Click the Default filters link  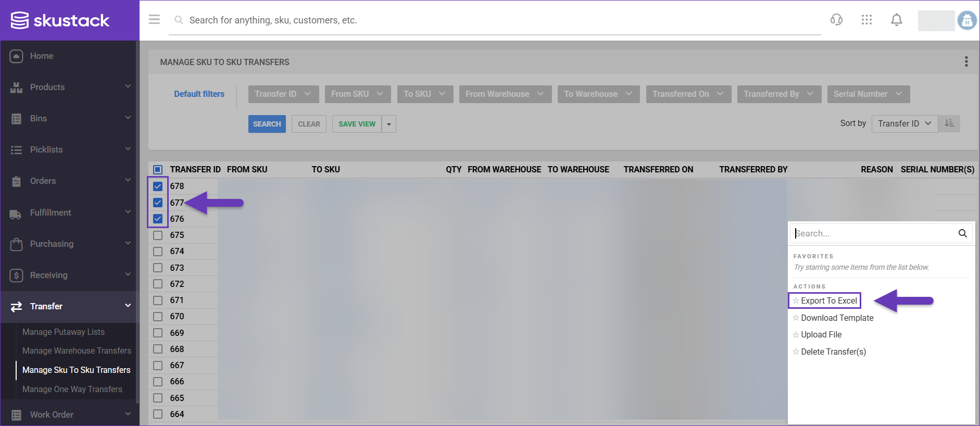coord(199,94)
